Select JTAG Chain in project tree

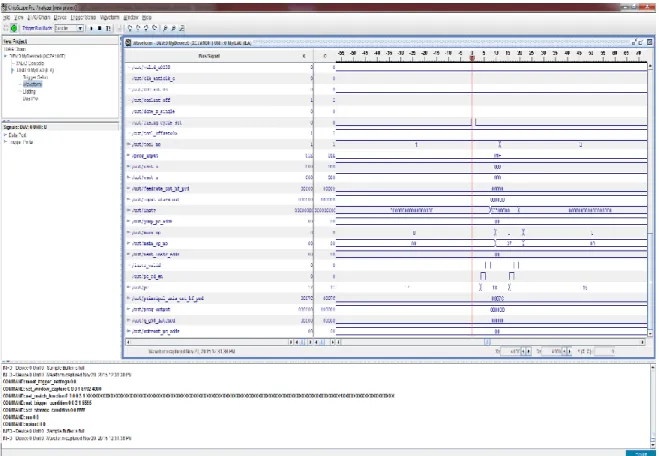point(15,49)
